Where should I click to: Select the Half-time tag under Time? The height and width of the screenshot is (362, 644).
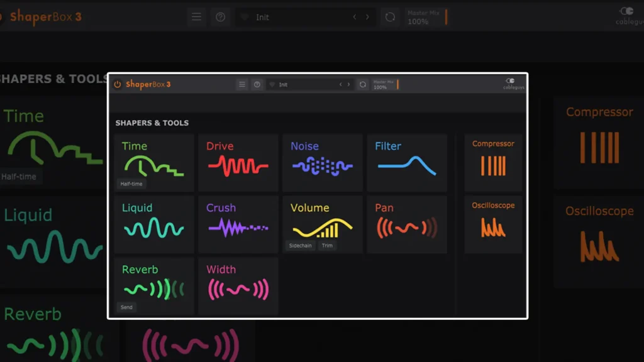tap(131, 184)
